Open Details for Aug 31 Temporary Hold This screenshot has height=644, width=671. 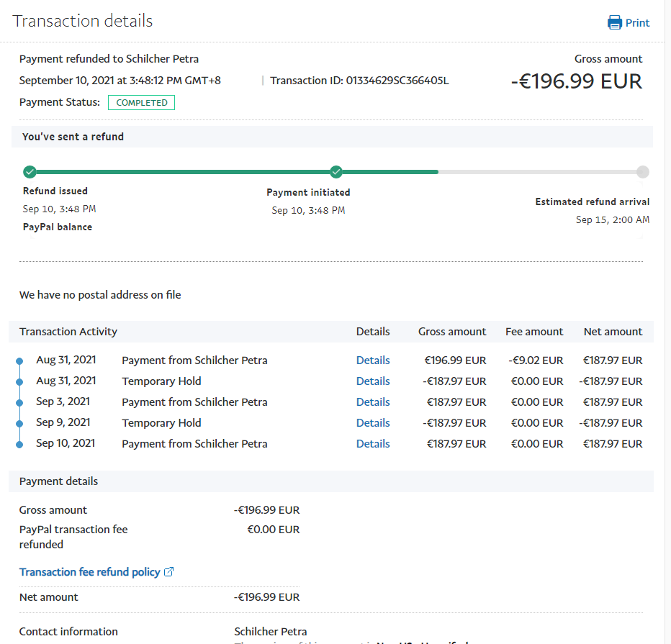point(373,381)
